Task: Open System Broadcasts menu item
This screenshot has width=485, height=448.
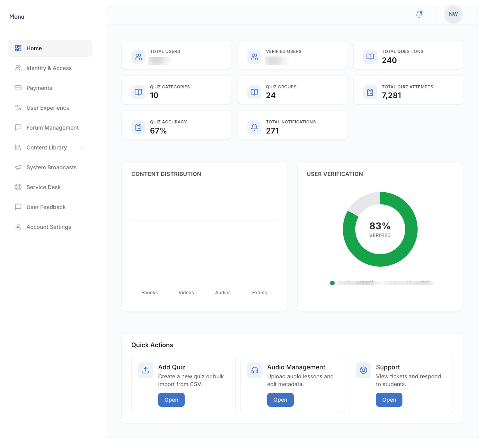Action: pyautogui.click(x=50, y=167)
